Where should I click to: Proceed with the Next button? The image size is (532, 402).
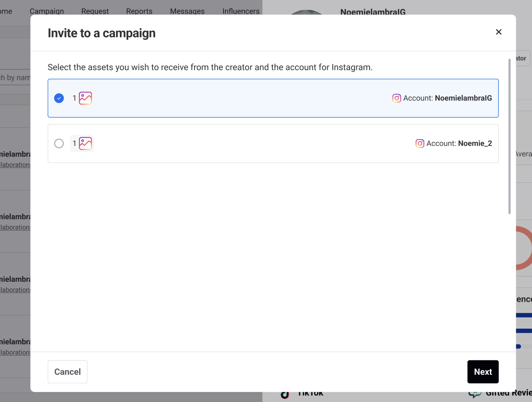click(x=483, y=372)
